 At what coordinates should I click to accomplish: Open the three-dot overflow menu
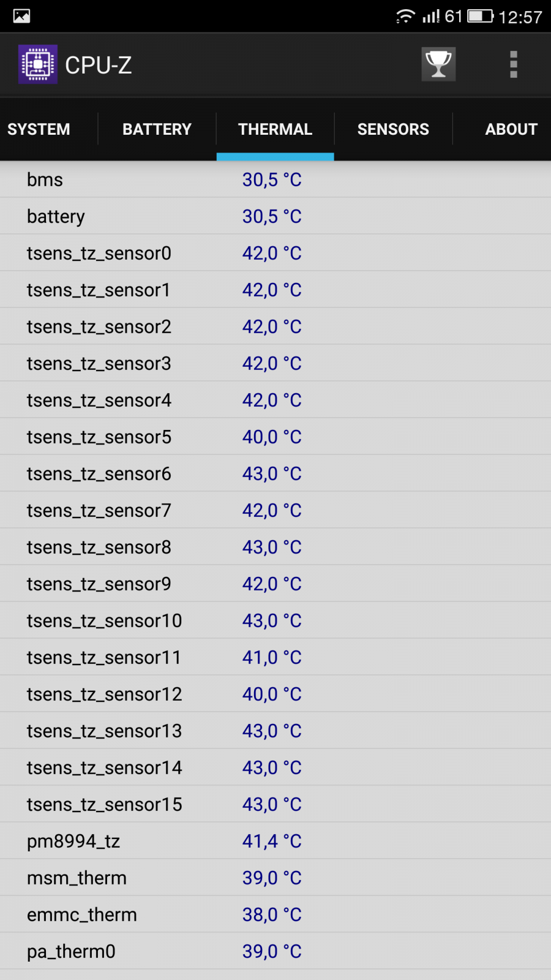tap(514, 64)
